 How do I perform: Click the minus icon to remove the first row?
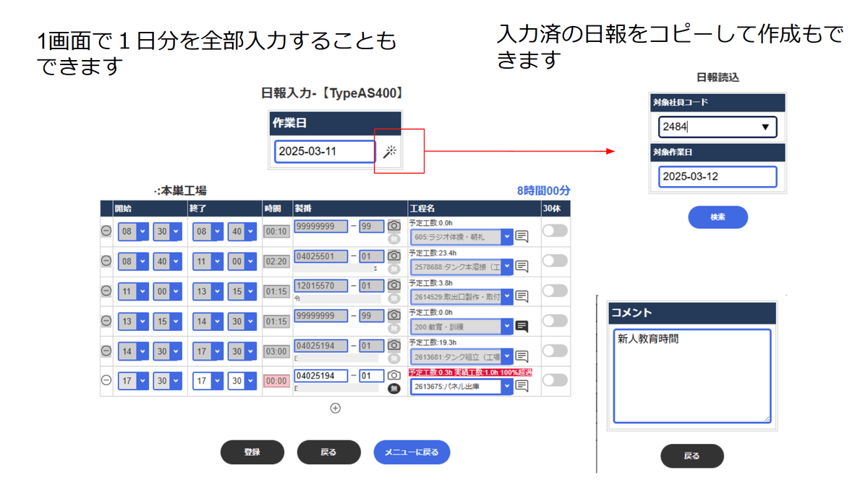coord(106,232)
